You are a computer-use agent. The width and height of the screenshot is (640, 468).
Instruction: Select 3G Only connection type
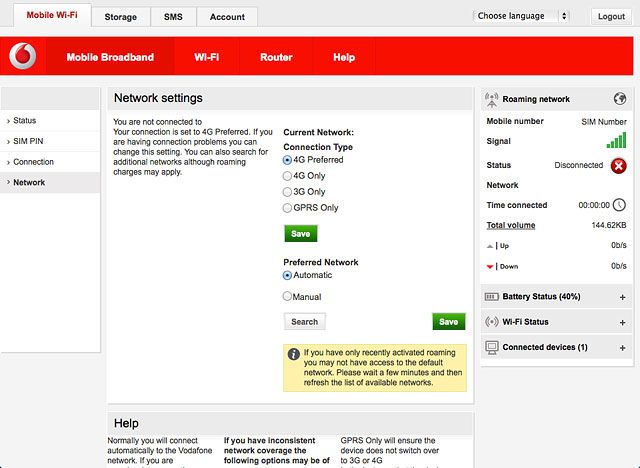(287, 192)
